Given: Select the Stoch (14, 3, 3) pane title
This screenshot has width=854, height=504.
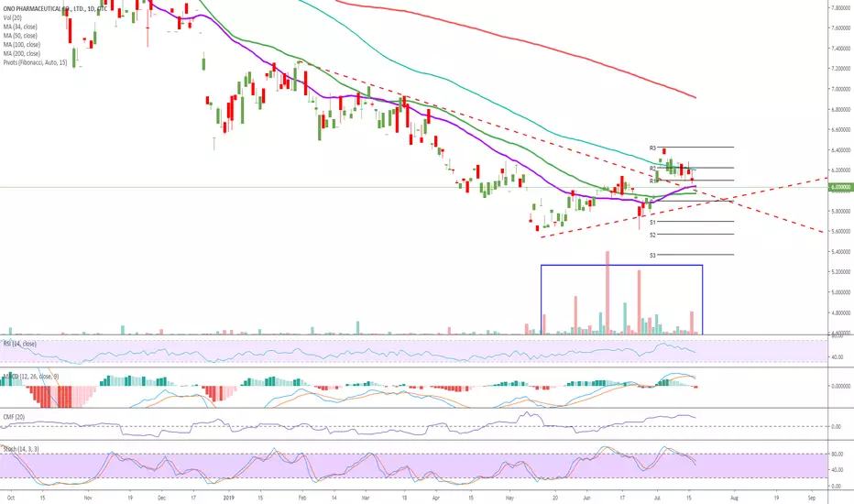Looking at the screenshot, I should (x=21, y=449).
